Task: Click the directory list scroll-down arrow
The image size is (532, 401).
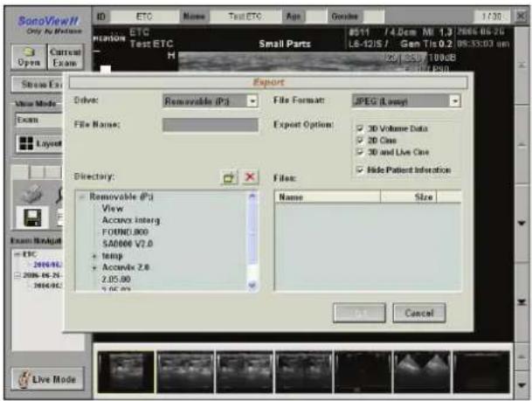Action: click(x=252, y=286)
